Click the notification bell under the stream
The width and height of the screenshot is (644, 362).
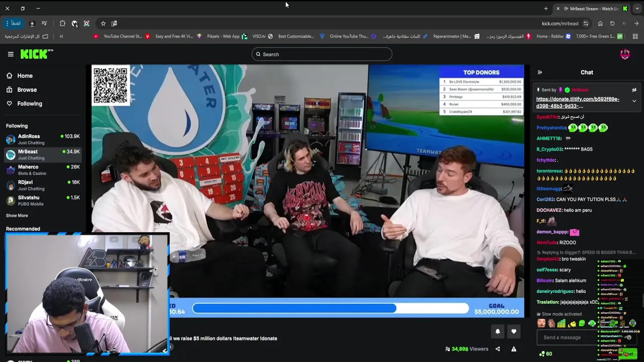pos(498,331)
